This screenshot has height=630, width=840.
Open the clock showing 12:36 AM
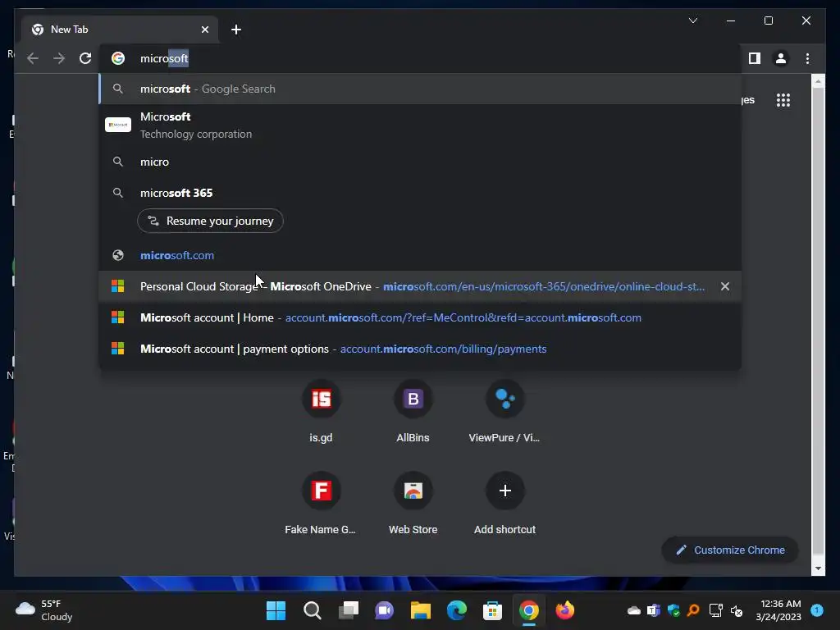778,610
